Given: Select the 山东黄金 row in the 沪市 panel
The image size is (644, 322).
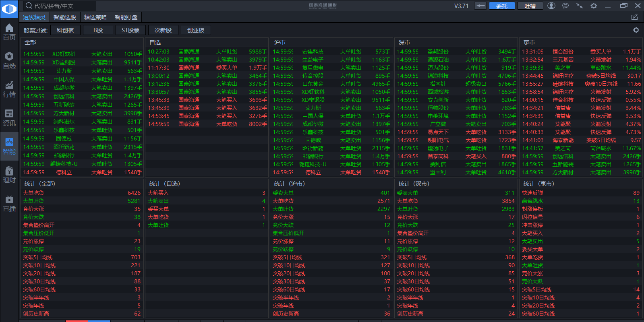Looking at the screenshot, I should [331, 84].
